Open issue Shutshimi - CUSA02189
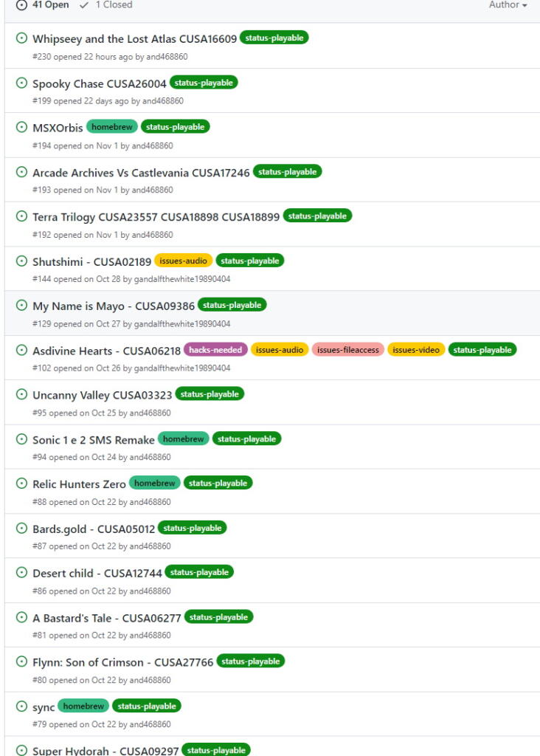Screen dimensions: 540x756 (x=92, y=262)
